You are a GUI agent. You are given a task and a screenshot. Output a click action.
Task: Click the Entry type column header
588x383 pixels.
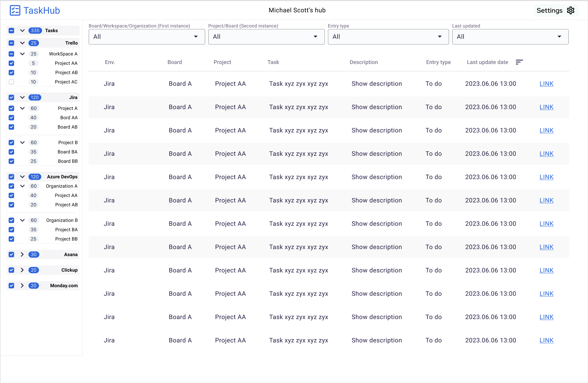438,62
